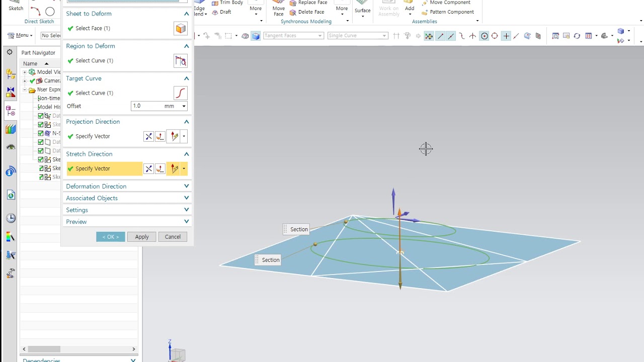Open the Tangent Faces filter dropdown
644x362 pixels.
293,36
